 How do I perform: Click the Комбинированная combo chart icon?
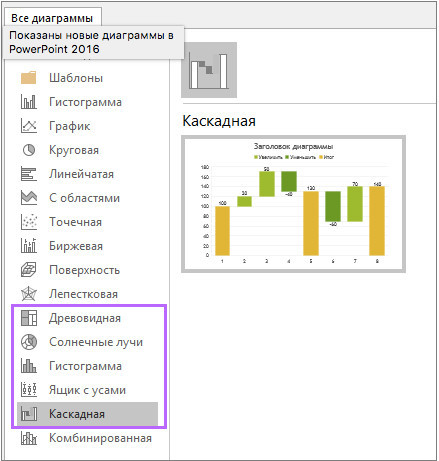[x=29, y=438]
